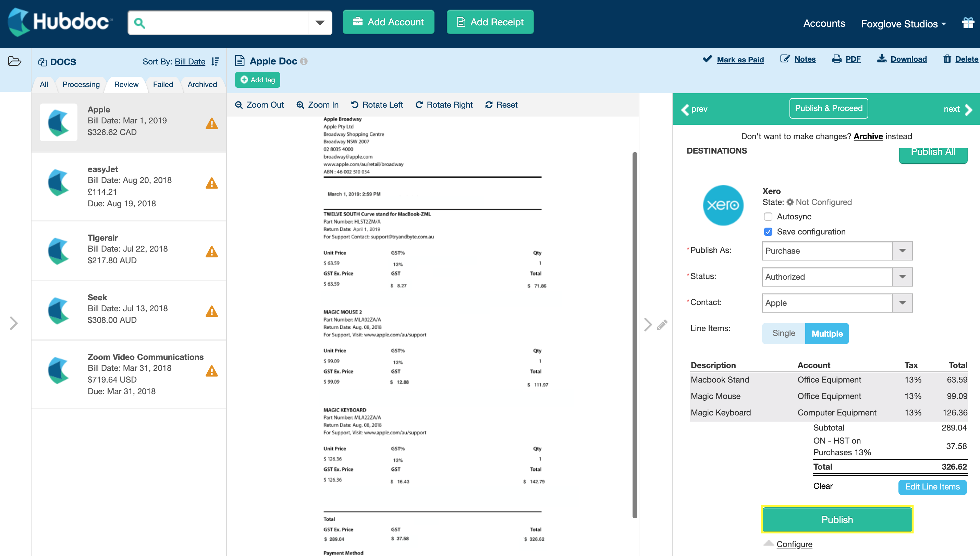The width and height of the screenshot is (980, 556).
Task: Change the Sort By Bill Date option
Action: point(190,61)
